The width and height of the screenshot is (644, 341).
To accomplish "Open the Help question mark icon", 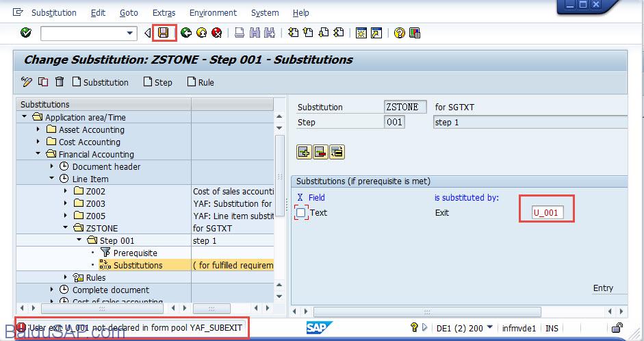I will coord(399,33).
